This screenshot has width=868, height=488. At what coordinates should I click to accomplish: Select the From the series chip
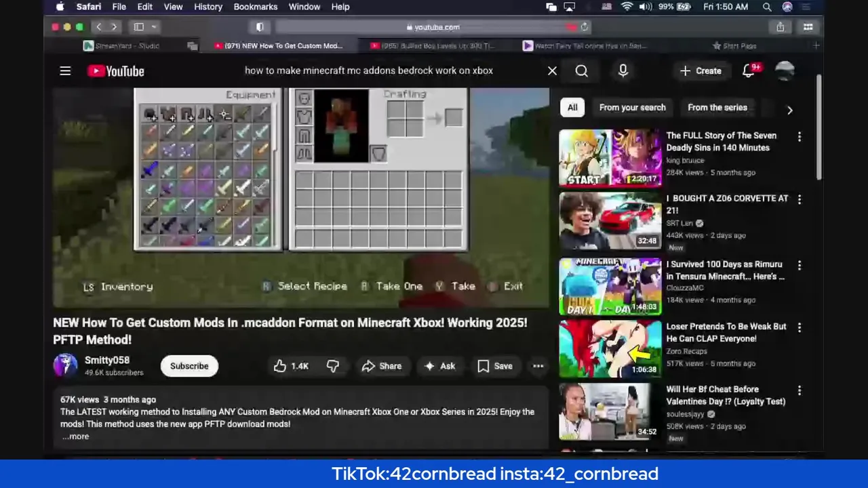[x=717, y=107]
